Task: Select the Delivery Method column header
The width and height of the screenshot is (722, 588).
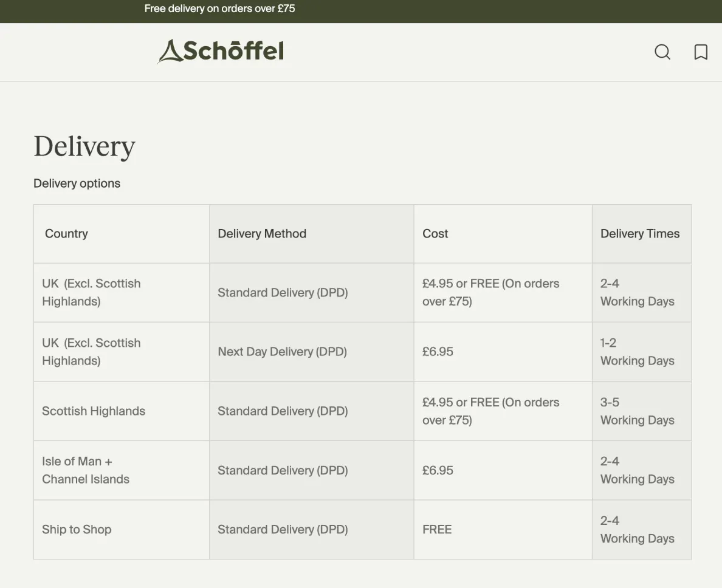Action: pyautogui.click(x=262, y=234)
